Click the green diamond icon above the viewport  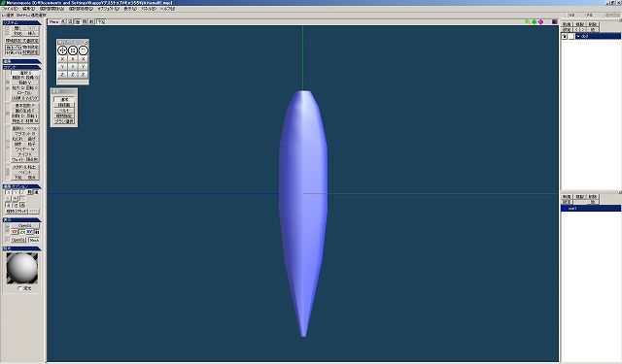tap(534, 21)
